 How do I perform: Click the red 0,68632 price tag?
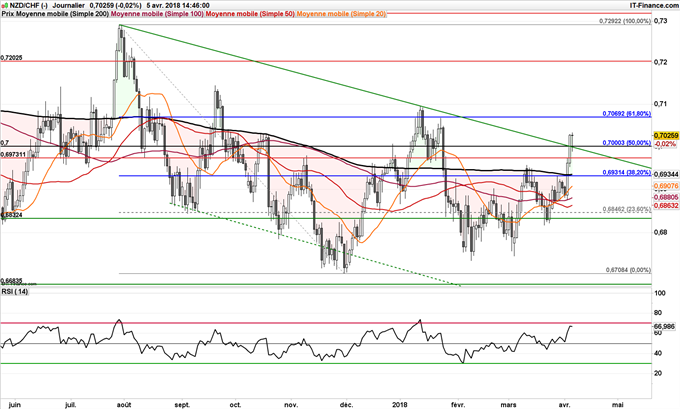[x=665, y=204]
